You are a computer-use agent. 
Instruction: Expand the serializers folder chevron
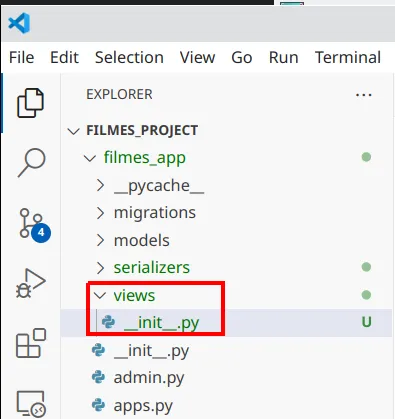coord(100,268)
